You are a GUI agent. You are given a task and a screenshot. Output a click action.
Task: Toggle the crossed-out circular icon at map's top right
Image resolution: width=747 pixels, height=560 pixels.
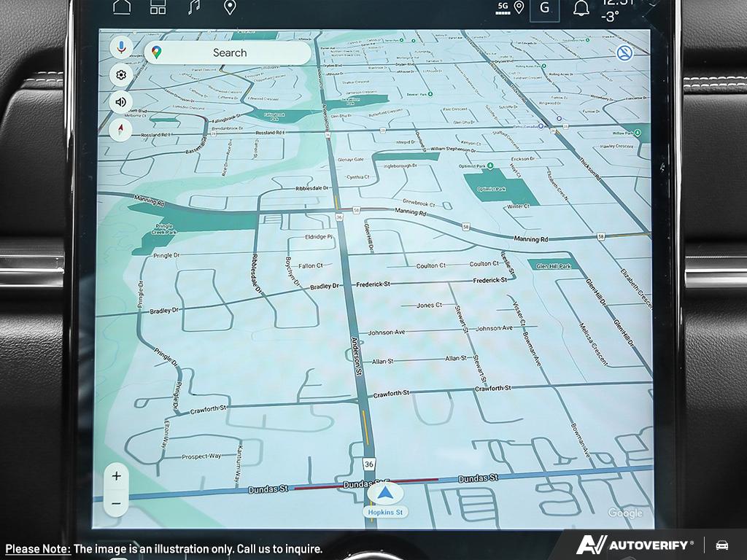click(624, 52)
